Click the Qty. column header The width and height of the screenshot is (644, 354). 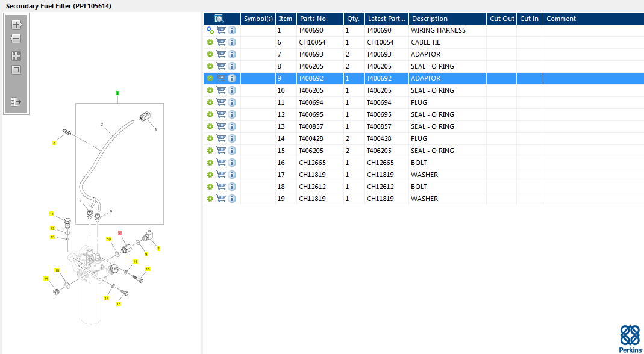(353, 19)
